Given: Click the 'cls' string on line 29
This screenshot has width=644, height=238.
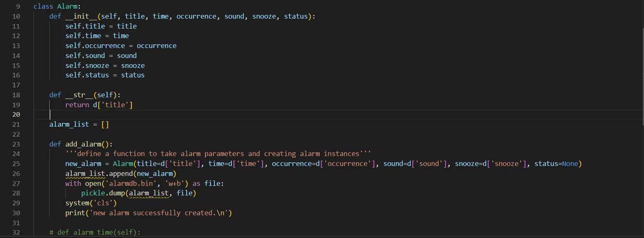Looking at the screenshot, I should pyautogui.click(x=103, y=203).
